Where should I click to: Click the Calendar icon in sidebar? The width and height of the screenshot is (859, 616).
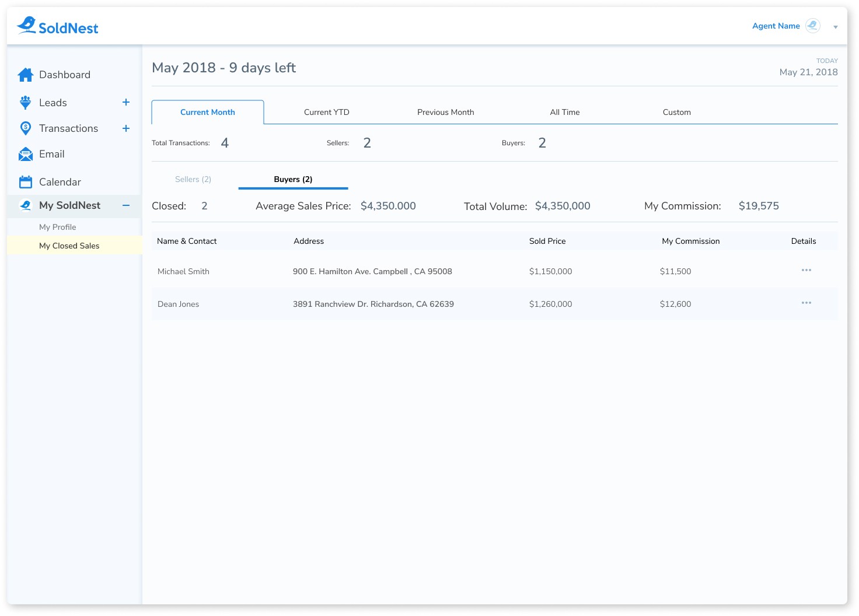26,182
